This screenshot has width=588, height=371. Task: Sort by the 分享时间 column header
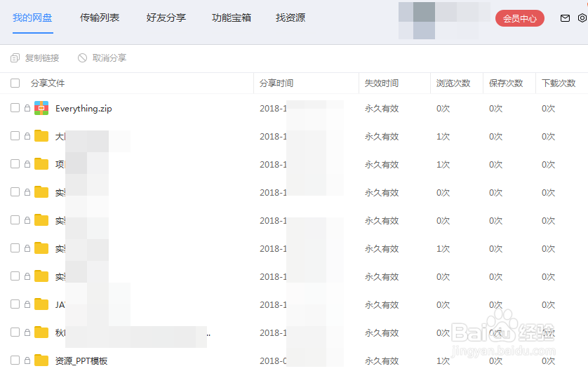[276, 83]
